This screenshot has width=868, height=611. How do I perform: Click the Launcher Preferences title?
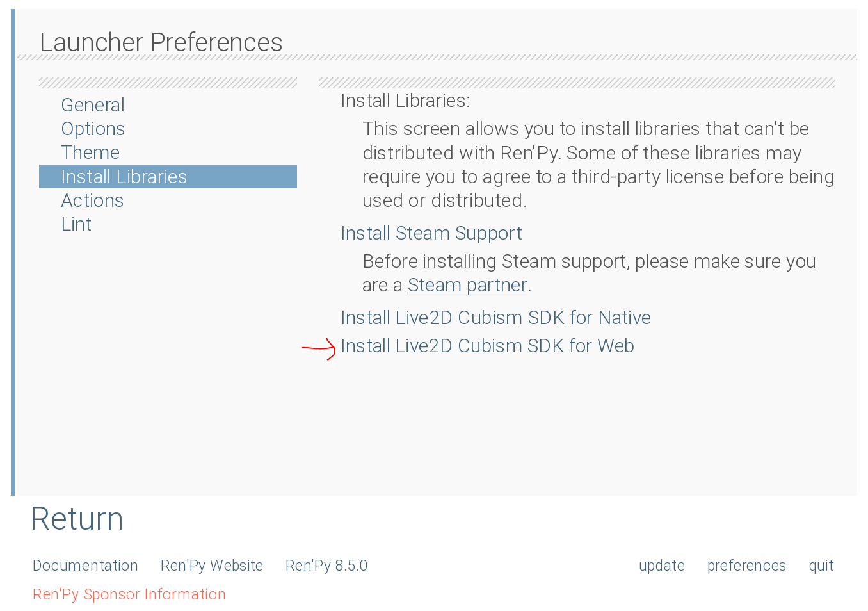pos(161,42)
